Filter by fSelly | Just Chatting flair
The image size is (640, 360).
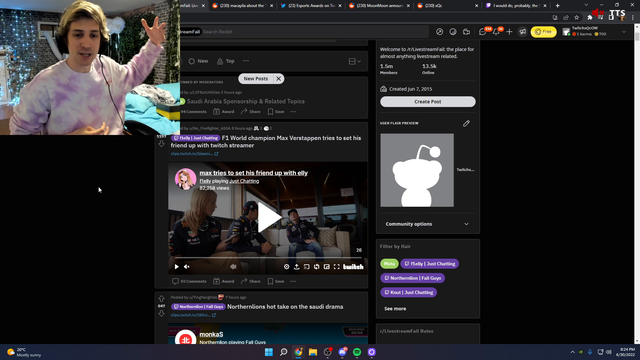[430, 264]
